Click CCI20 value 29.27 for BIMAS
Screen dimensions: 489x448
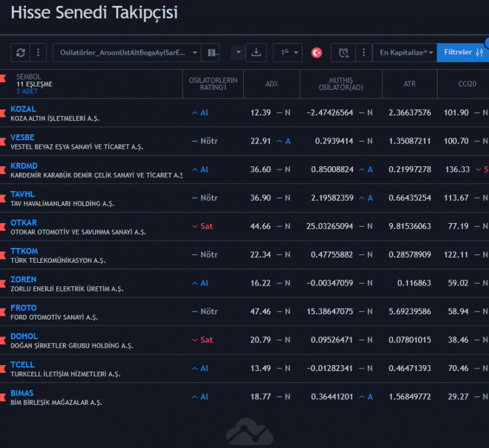(458, 396)
